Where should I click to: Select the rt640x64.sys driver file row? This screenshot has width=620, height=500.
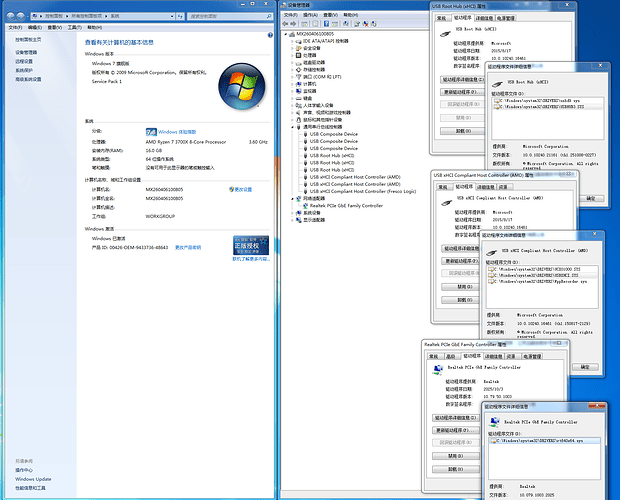pyautogui.click(x=544, y=440)
